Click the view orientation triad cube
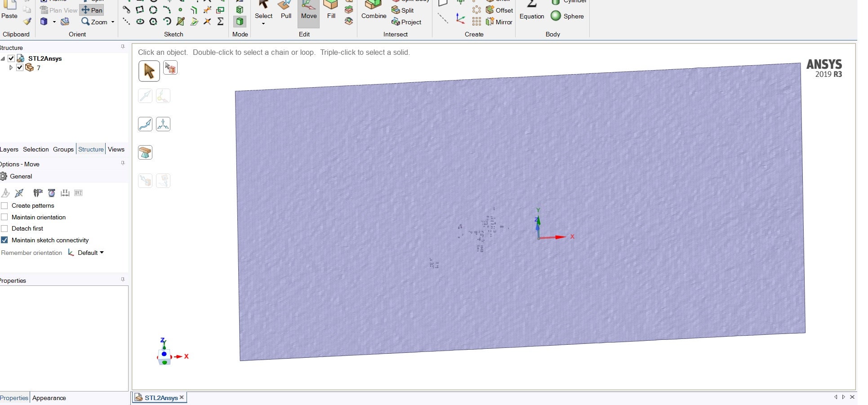The width and height of the screenshot is (868, 405). (x=164, y=356)
